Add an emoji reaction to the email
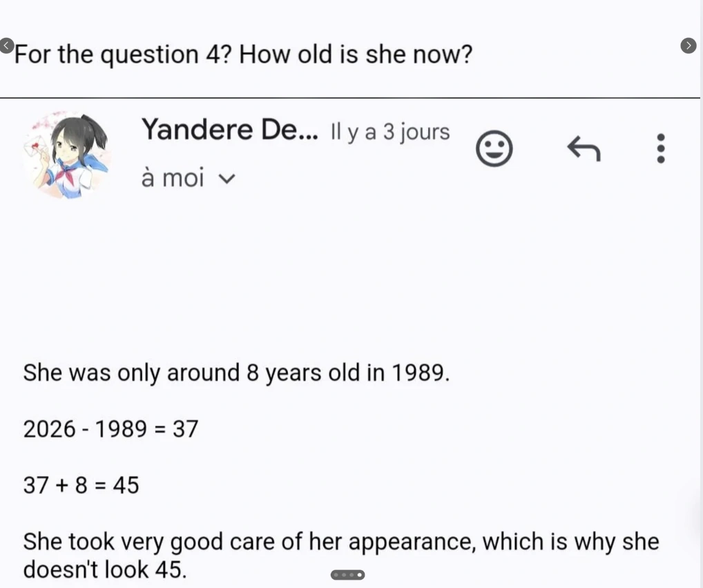This screenshot has height=588, width=703. point(494,148)
